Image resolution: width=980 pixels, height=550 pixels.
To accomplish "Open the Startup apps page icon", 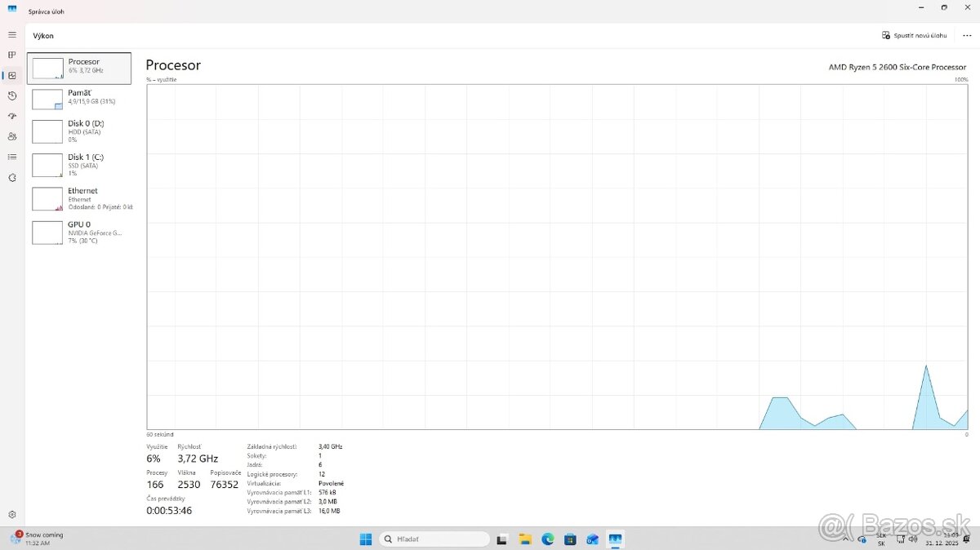I will (x=12, y=117).
